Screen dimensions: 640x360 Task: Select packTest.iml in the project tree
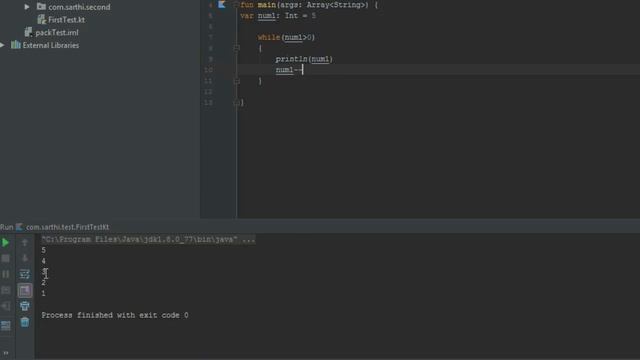[x=57, y=32]
